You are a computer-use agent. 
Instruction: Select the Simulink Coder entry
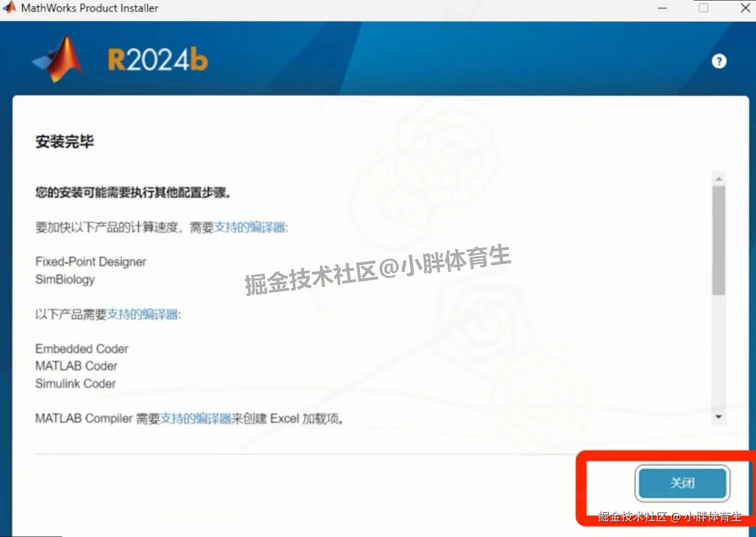coord(75,384)
